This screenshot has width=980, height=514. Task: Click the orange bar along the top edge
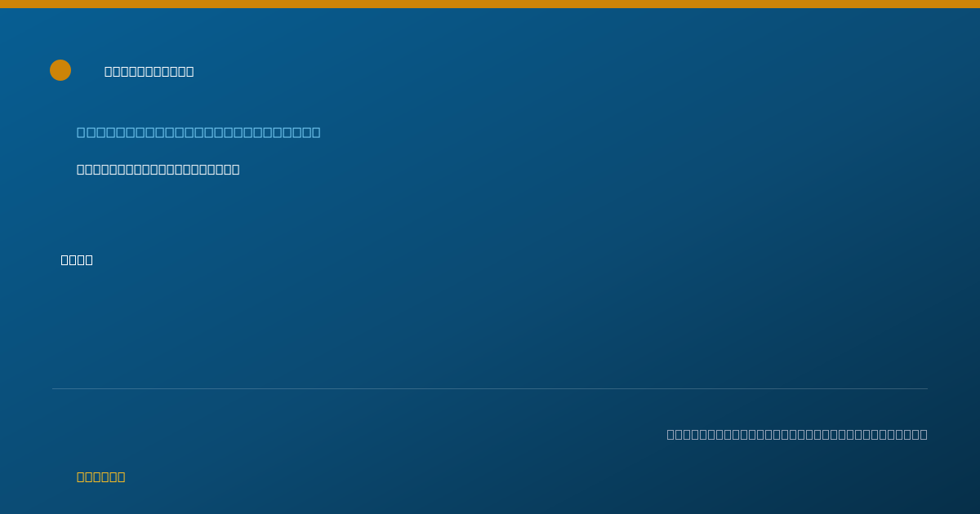(490, 4)
